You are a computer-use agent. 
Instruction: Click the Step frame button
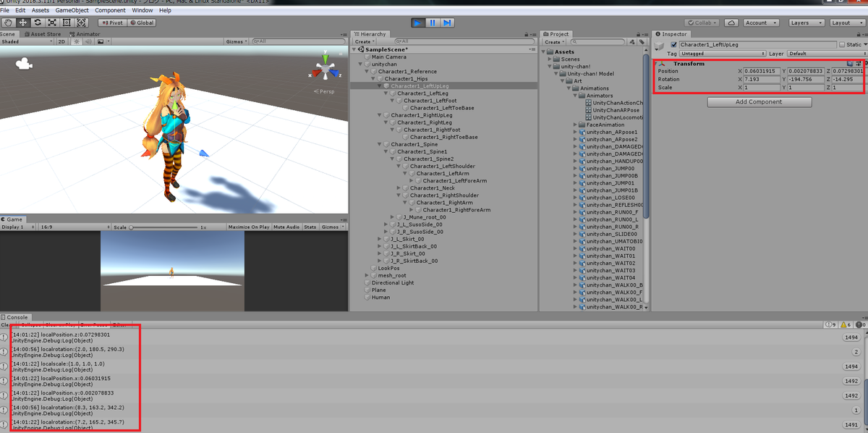pyautogui.click(x=448, y=23)
